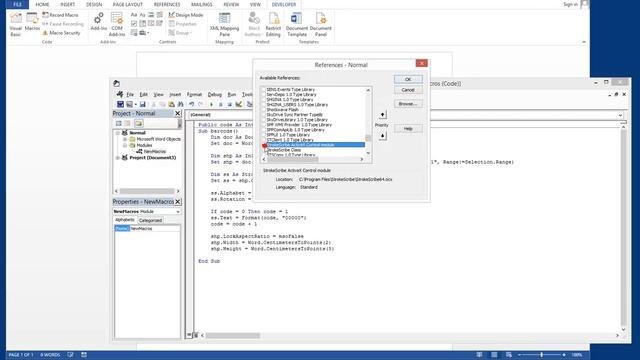Click Restrict Editing in Protect group

click(x=273, y=24)
